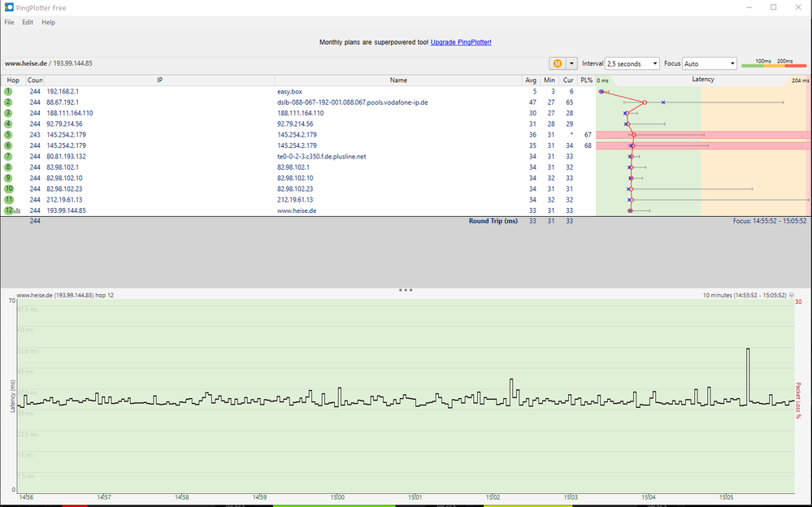Open the File menu
The width and height of the screenshot is (812, 507).
[x=9, y=22]
